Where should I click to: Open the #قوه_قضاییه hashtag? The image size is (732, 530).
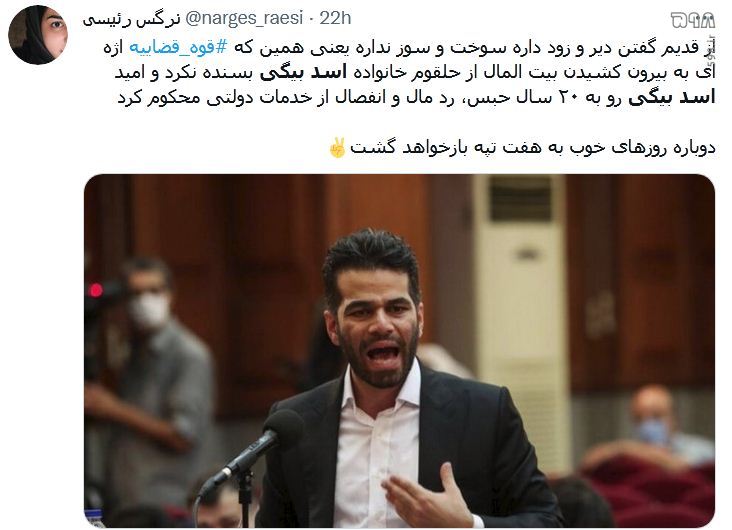(x=177, y=47)
